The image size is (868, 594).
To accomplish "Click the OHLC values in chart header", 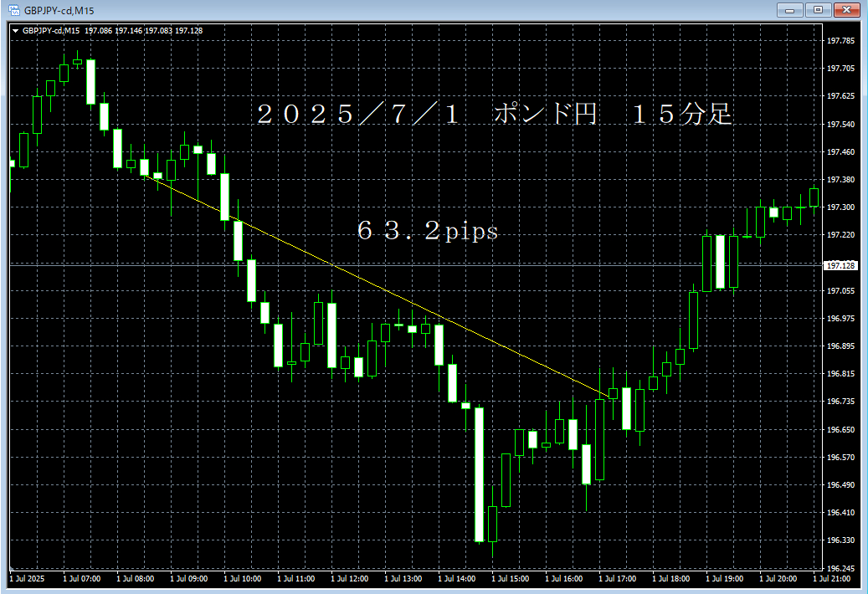I will point(143,31).
